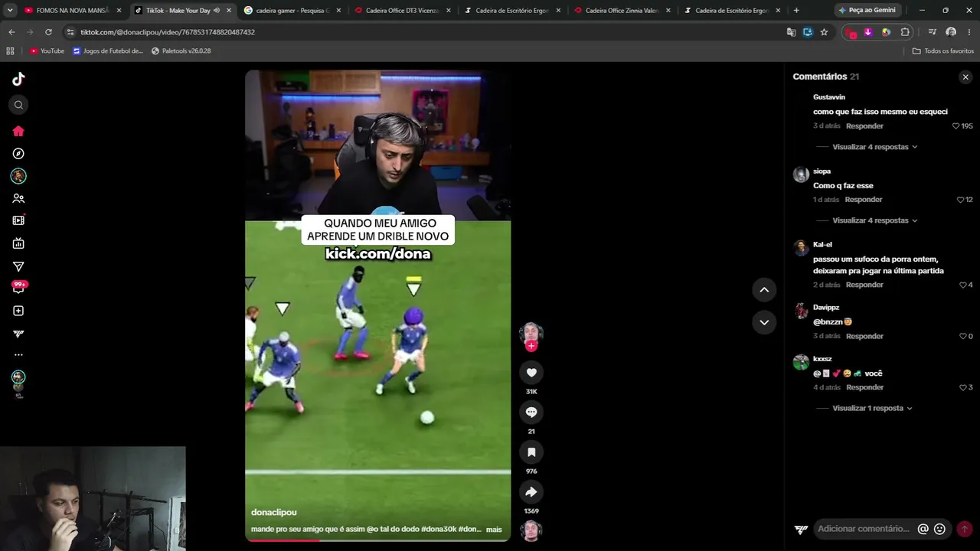Open the Explore compass icon

click(x=18, y=154)
